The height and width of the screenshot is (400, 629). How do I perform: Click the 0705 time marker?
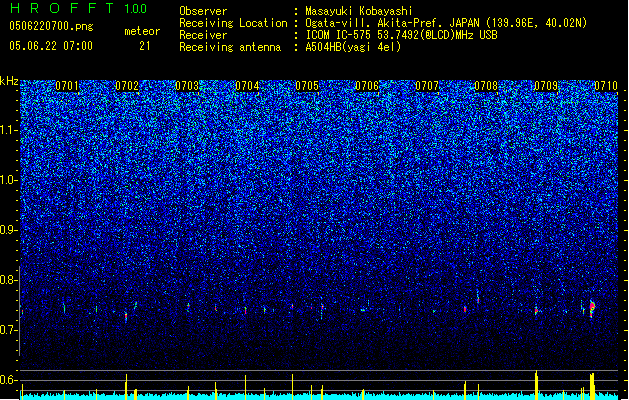coord(307,86)
